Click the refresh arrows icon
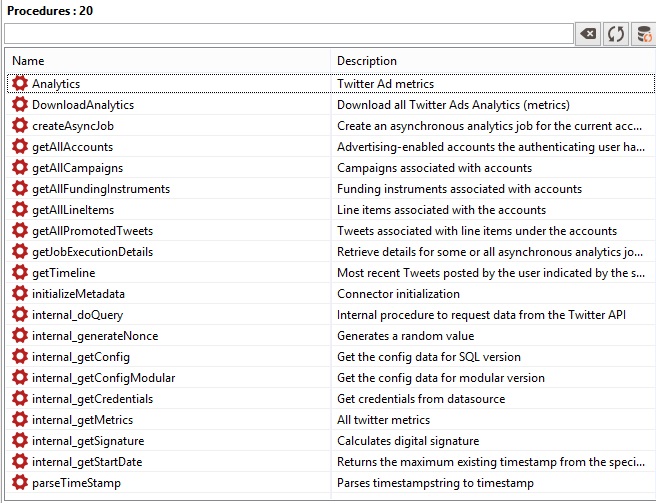 click(x=616, y=34)
